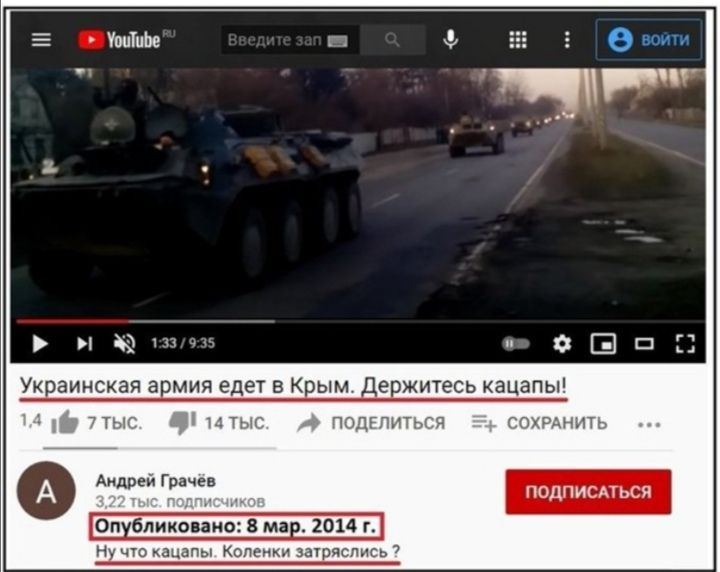Screen dimensions: 720x572
Task: Click the Подписаться subscribe button
Action: 588,492
